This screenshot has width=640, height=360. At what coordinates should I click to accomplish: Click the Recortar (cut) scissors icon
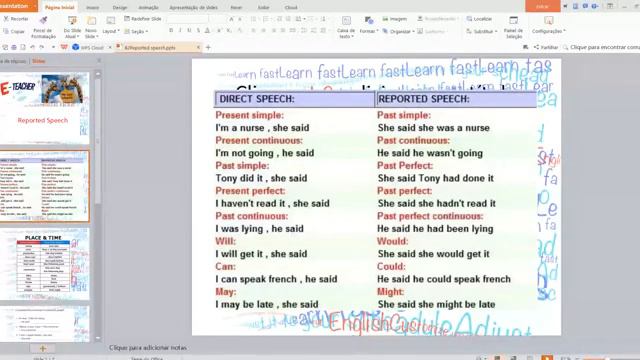[6, 19]
